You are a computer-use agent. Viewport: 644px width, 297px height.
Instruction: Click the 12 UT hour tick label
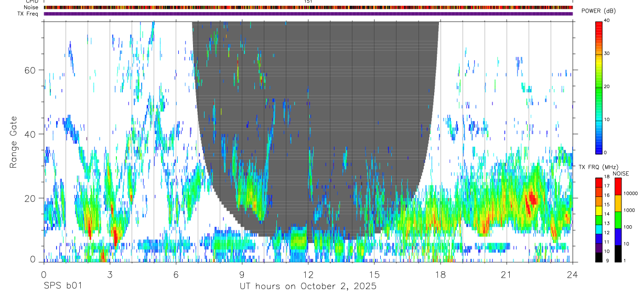click(308, 274)
